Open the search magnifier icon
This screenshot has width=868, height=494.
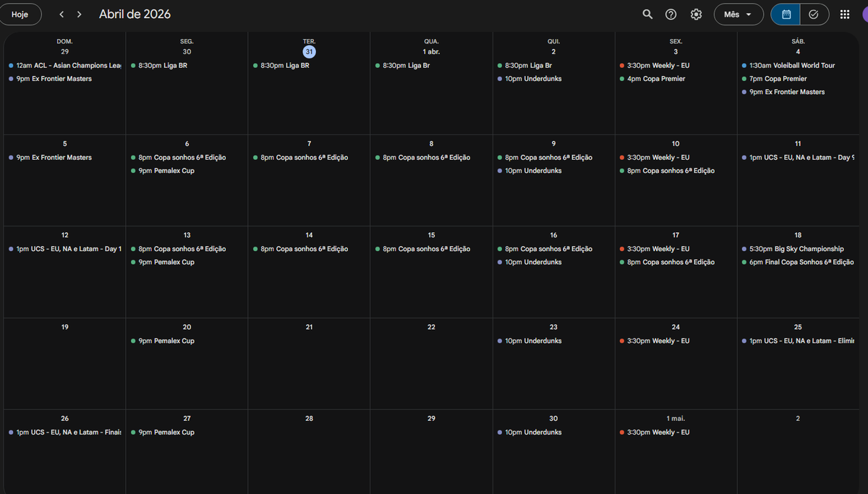[647, 14]
